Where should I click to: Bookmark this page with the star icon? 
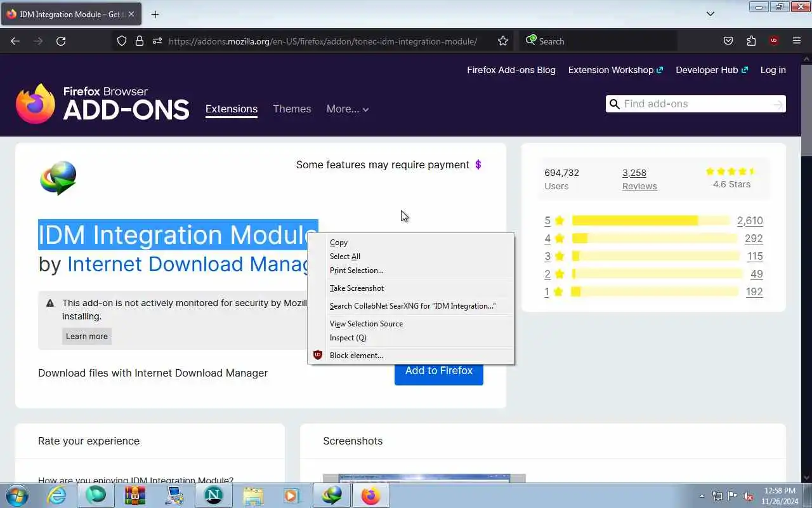coord(503,41)
